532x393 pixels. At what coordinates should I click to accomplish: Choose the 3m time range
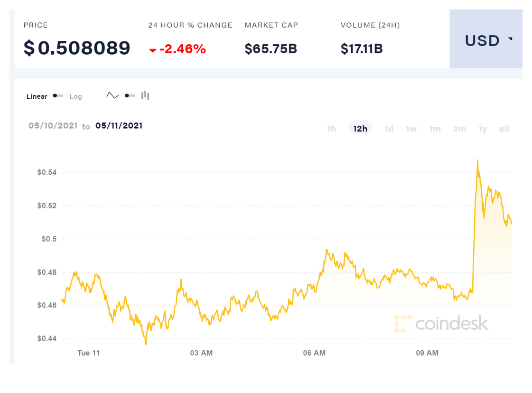coord(459,129)
